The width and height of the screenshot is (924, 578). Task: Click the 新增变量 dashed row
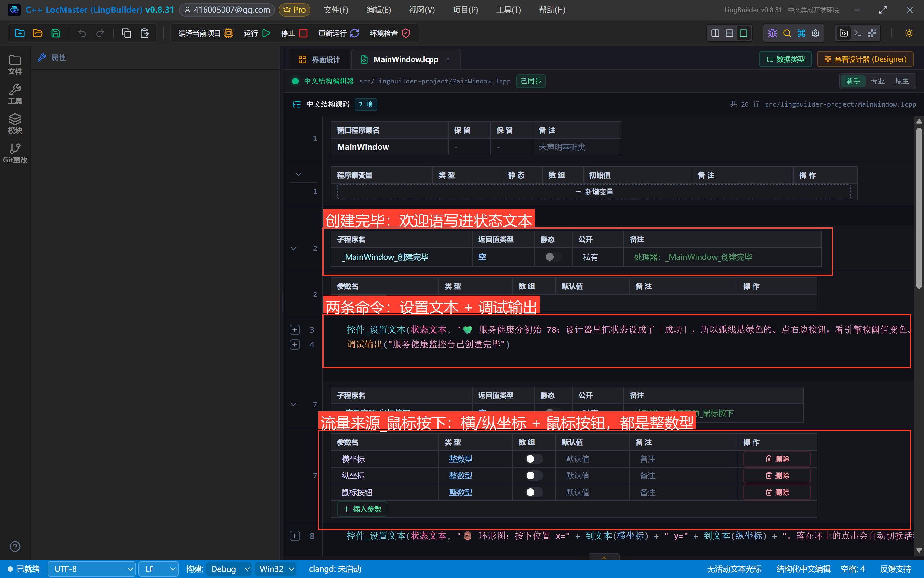pyautogui.click(x=594, y=191)
